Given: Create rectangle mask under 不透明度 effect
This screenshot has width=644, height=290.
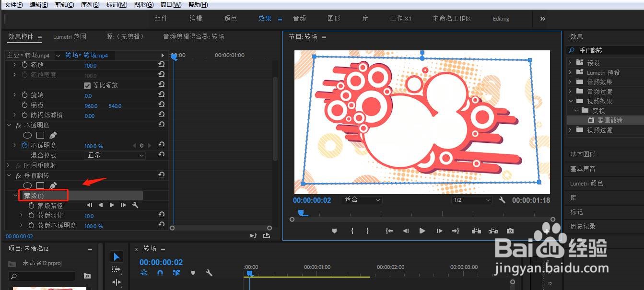Looking at the screenshot, I should pos(40,136).
